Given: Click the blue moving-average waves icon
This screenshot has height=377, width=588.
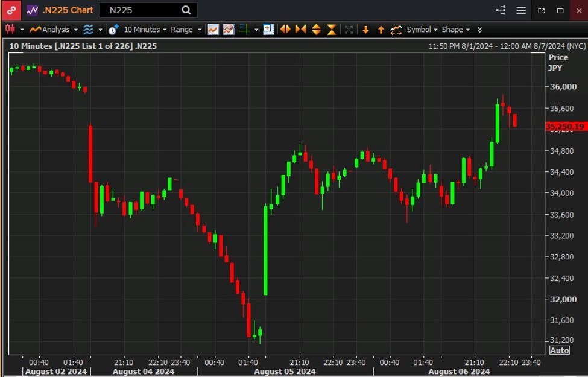Looking at the screenshot, I should click(89, 29).
